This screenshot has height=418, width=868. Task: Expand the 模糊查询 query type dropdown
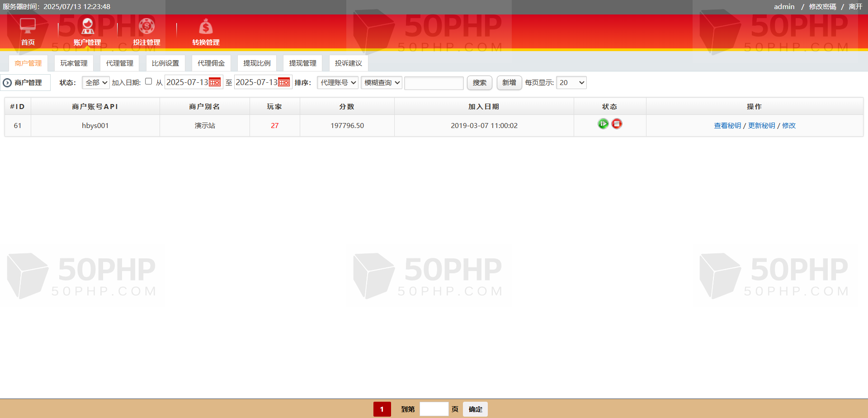(382, 82)
